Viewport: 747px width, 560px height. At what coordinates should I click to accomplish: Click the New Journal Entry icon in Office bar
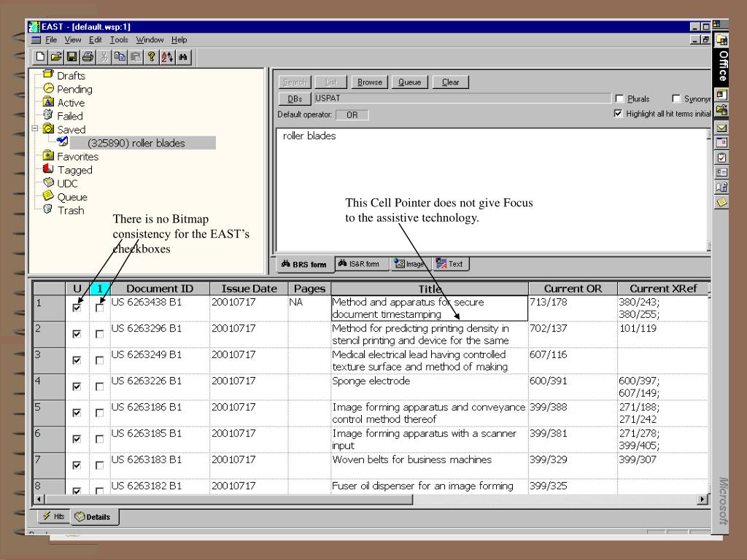pos(721,187)
